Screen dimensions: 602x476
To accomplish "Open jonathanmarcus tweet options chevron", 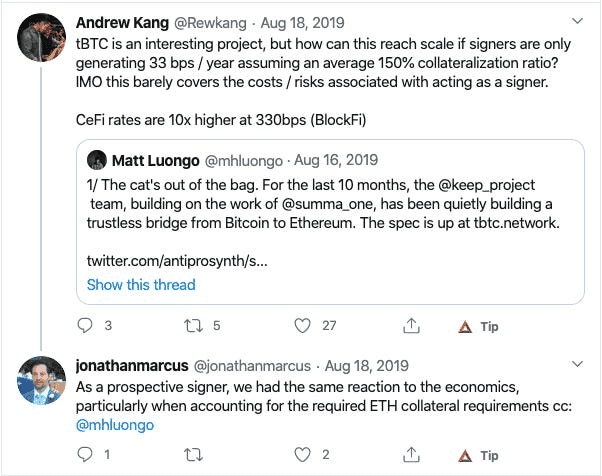I will 577,364.
